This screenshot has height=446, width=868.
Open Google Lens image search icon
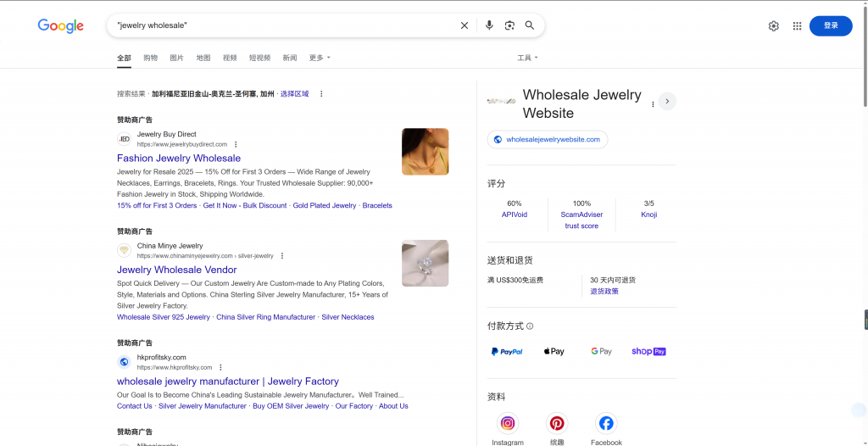click(x=509, y=25)
